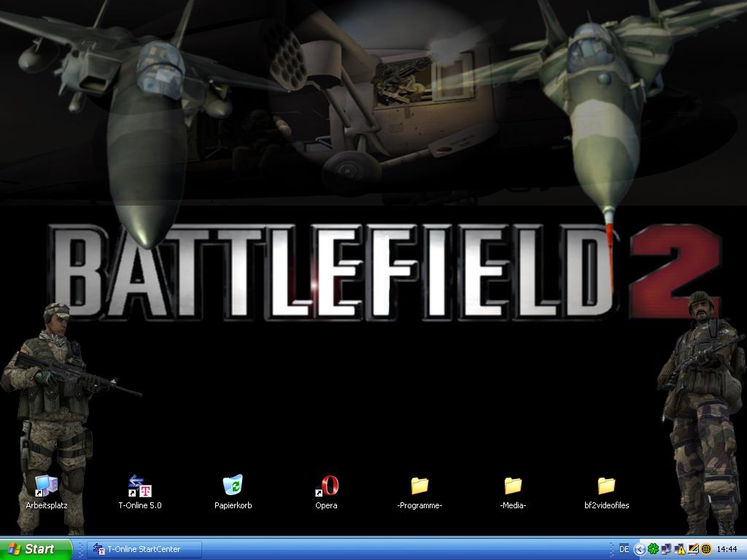The image size is (747, 560).
Task: Select the bf2videofiles folder
Action: (x=606, y=492)
